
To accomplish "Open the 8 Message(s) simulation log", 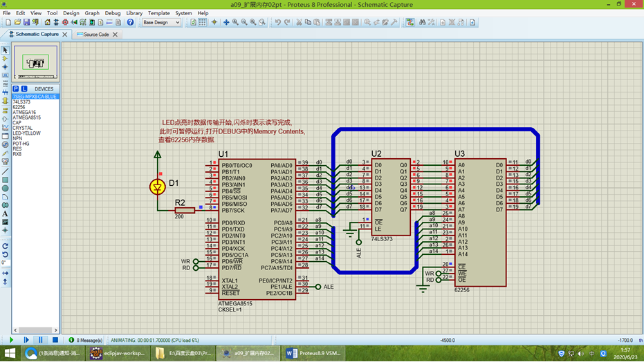I will 86,340.
